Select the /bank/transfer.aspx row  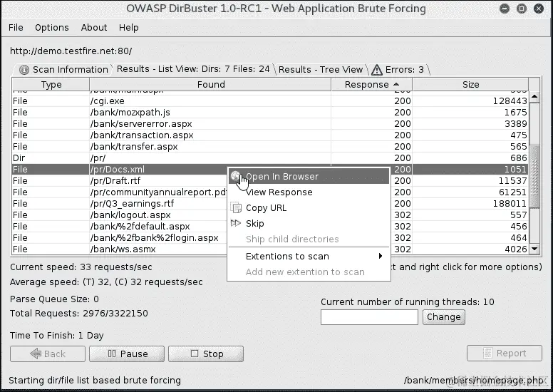(270, 146)
